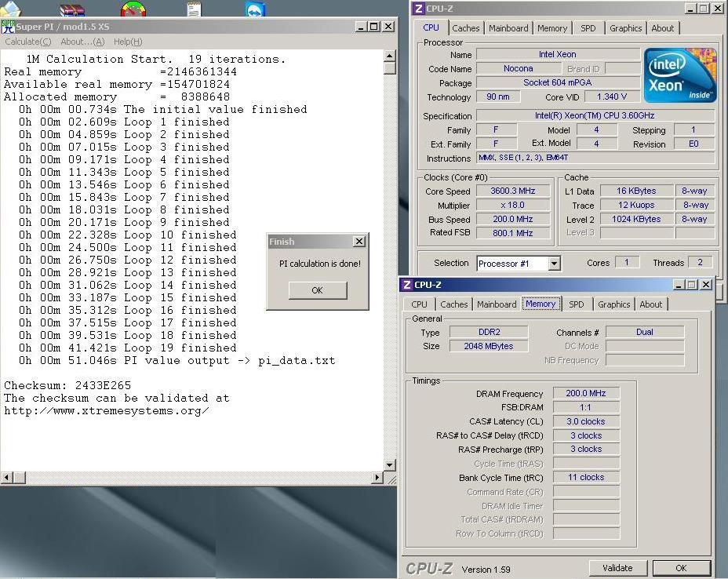Switch to Graphics tab in top CPU-Z window
728x579 pixels.
coord(625,28)
